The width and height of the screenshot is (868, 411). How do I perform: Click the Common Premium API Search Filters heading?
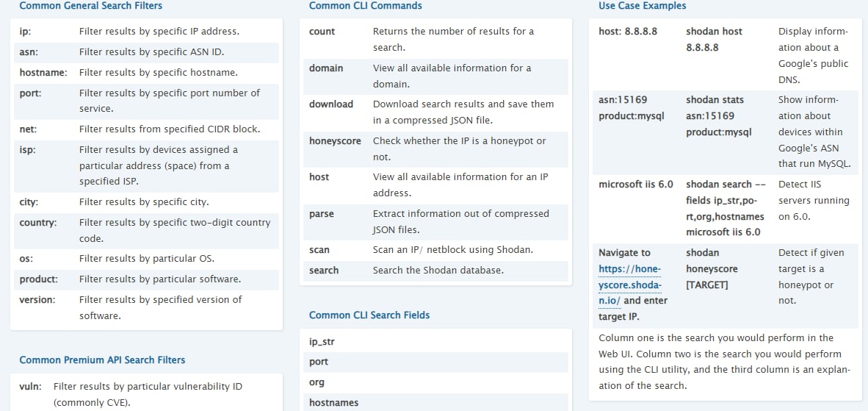102,360
